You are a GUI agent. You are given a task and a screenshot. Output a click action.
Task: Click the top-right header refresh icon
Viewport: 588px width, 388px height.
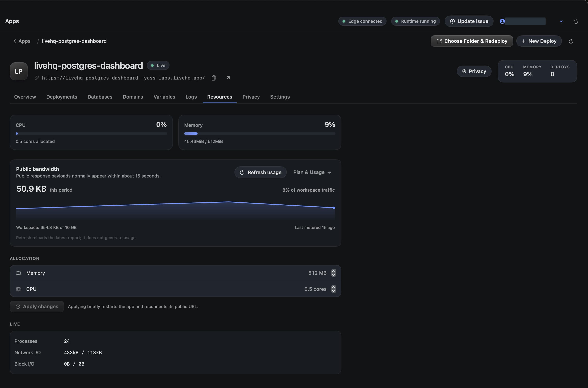[x=576, y=21]
